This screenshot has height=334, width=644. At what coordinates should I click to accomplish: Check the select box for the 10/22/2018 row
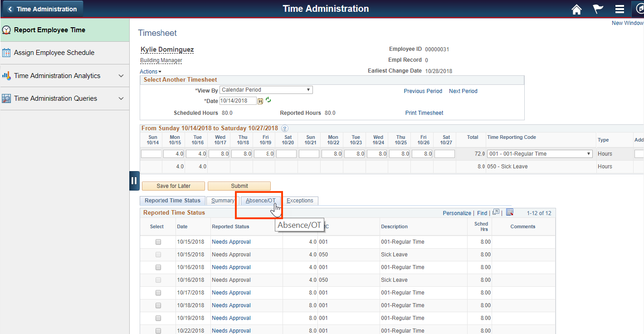tap(158, 330)
